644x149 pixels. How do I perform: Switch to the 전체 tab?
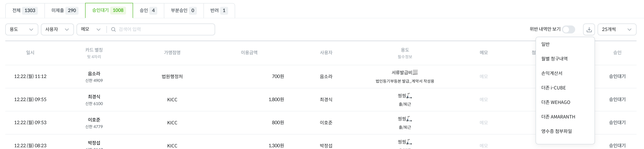[x=25, y=11]
